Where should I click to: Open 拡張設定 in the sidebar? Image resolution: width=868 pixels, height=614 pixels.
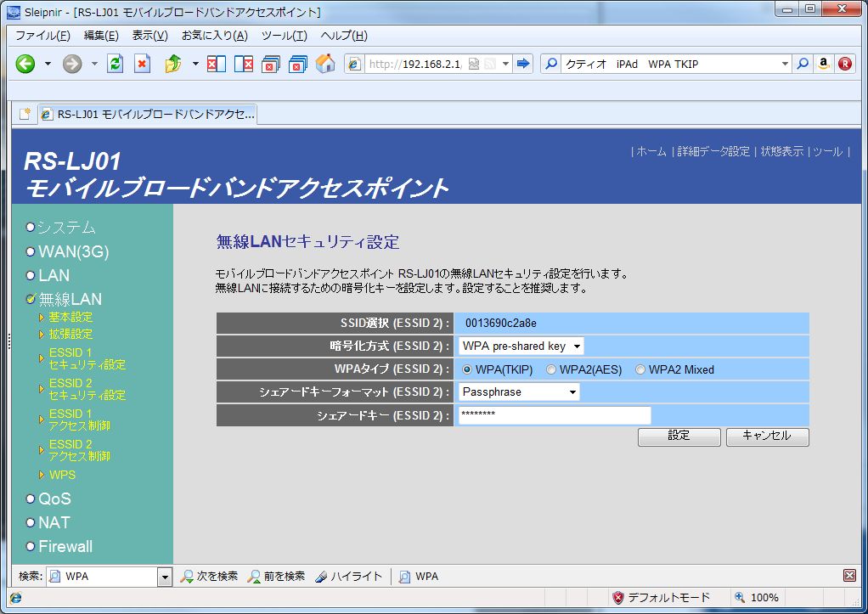coord(70,334)
